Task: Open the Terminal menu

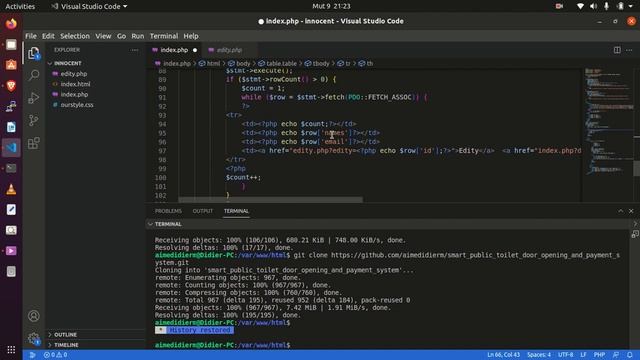Action: [x=164, y=36]
